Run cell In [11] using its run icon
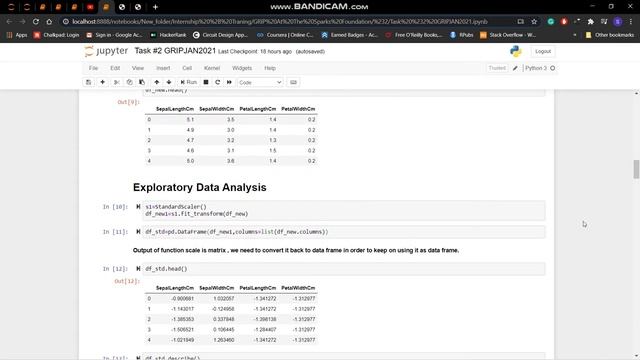The image size is (640, 360). pyautogui.click(x=138, y=232)
